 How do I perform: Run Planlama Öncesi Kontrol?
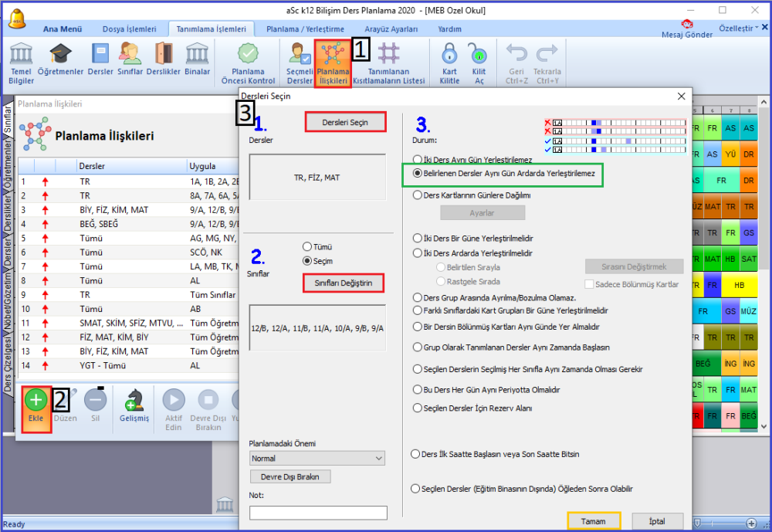tap(248, 63)
